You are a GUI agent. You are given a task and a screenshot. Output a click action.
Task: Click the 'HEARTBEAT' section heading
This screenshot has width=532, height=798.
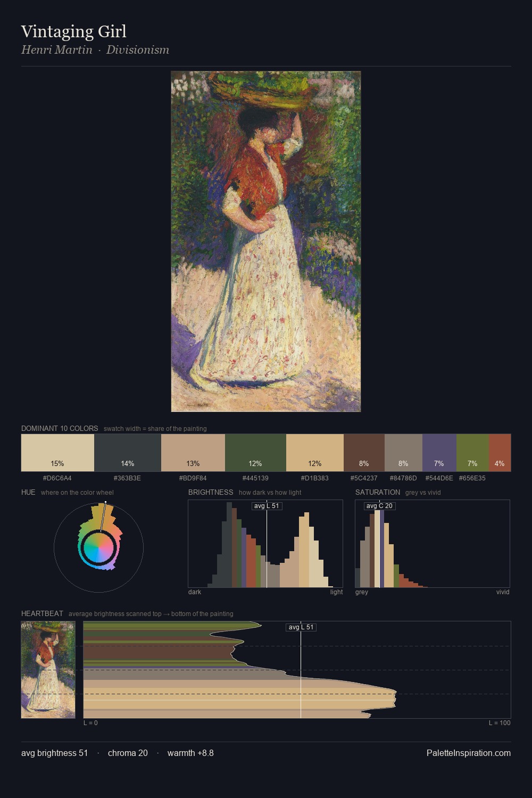point(42,613)
